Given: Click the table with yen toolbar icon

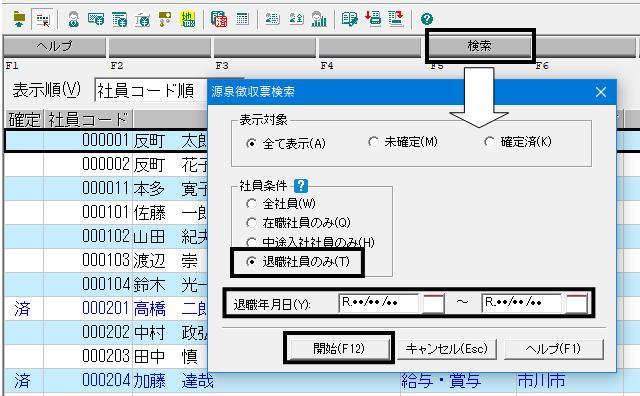Looking at the screenshot, I should pyautogui.click(x=119, y=19).
